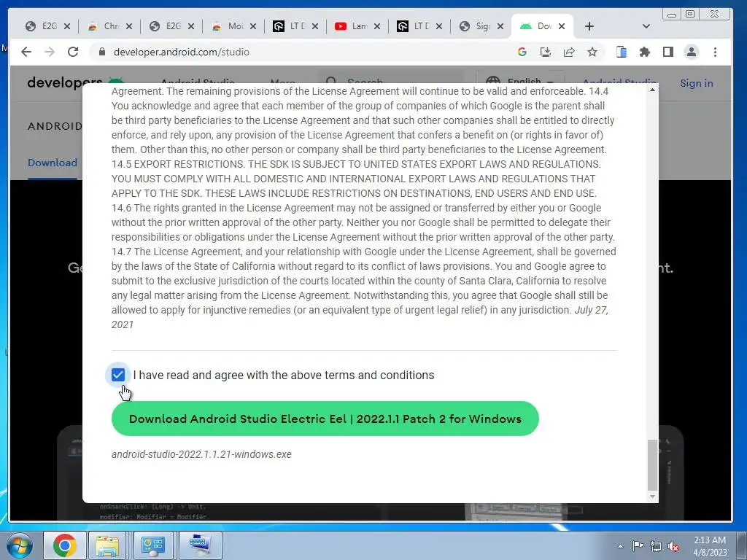Viewport: 747px width, 560px height.
Task: Open the Extensions puzzle menu
Action: (645, 52)
